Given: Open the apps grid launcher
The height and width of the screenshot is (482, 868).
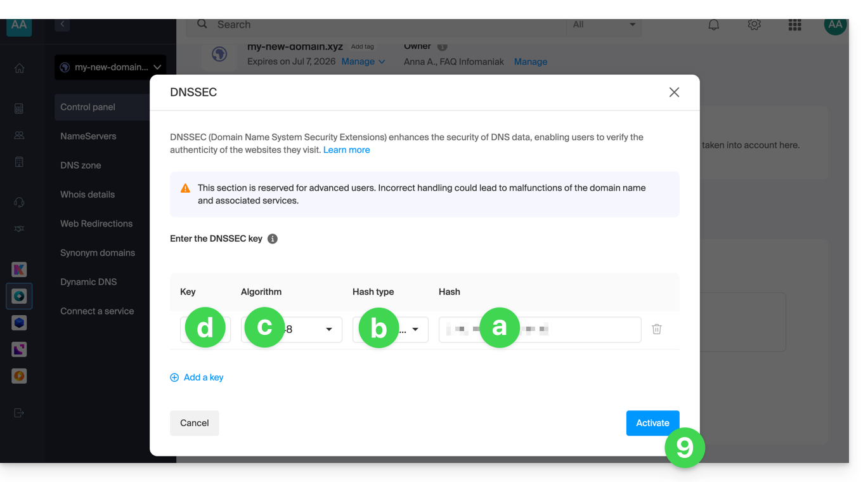Looking at the screenshot, I should point(794,25).
